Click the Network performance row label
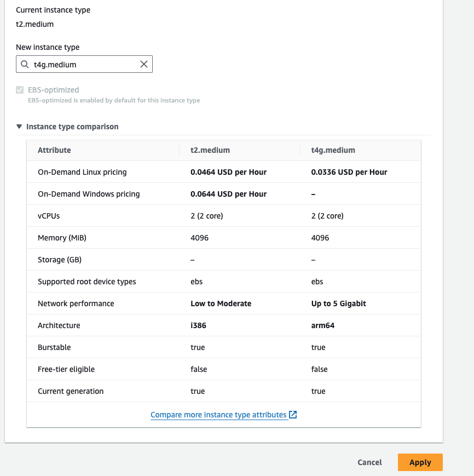 click(x=76, y=303)
